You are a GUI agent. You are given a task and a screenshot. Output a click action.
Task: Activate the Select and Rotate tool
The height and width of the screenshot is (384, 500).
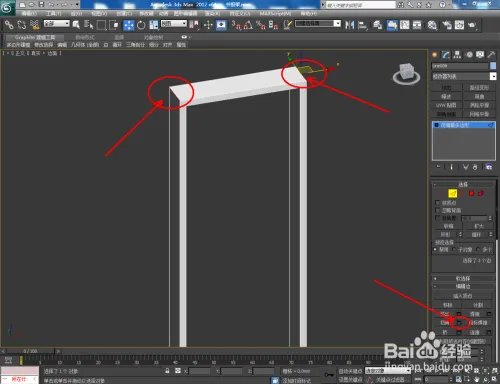click(141, 25)
